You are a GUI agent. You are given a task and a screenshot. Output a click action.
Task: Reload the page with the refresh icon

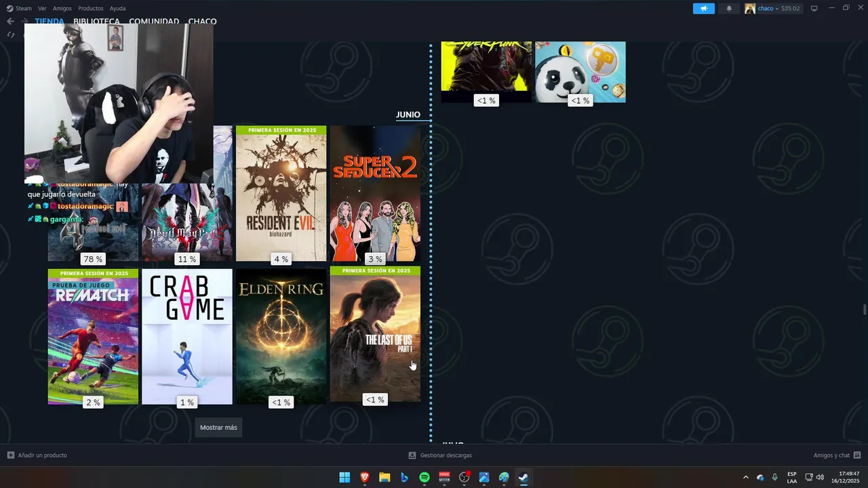click(10, 35)
